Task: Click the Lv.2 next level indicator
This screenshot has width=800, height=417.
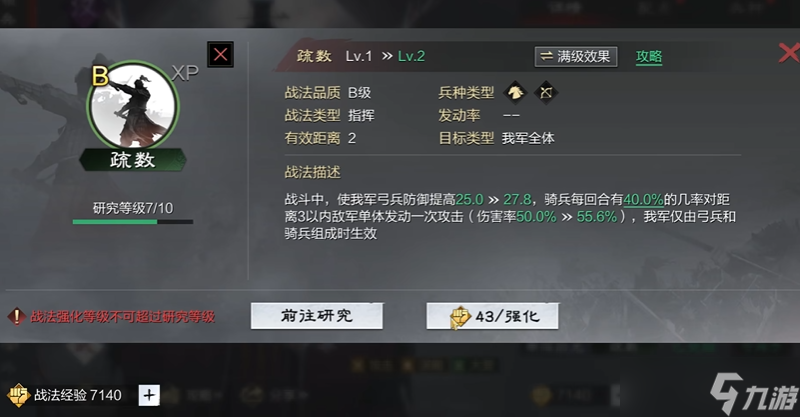Action: [411, 56]
